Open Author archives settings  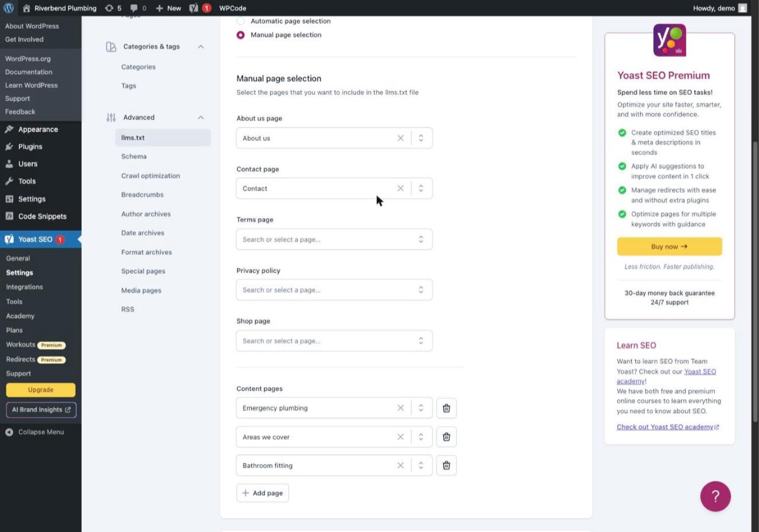pos(146,214)
